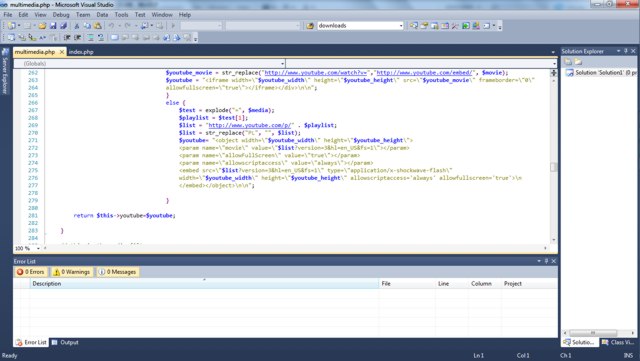Click the Solution Explorer horizontal scrollbar
Viewport: 640px width, 361px height.
(599, 333)
